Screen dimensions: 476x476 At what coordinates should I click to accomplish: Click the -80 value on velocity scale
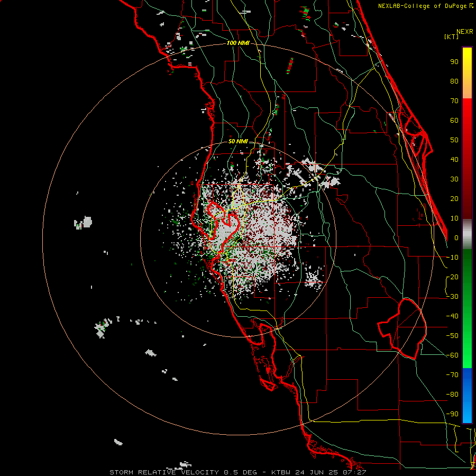(452, 395)
